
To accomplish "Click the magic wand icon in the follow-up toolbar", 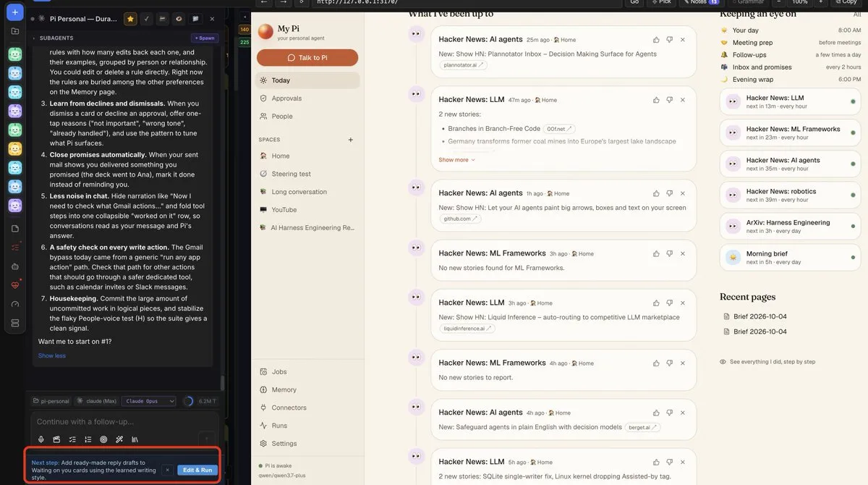I will pyautogui.click(x=119, y=439).
